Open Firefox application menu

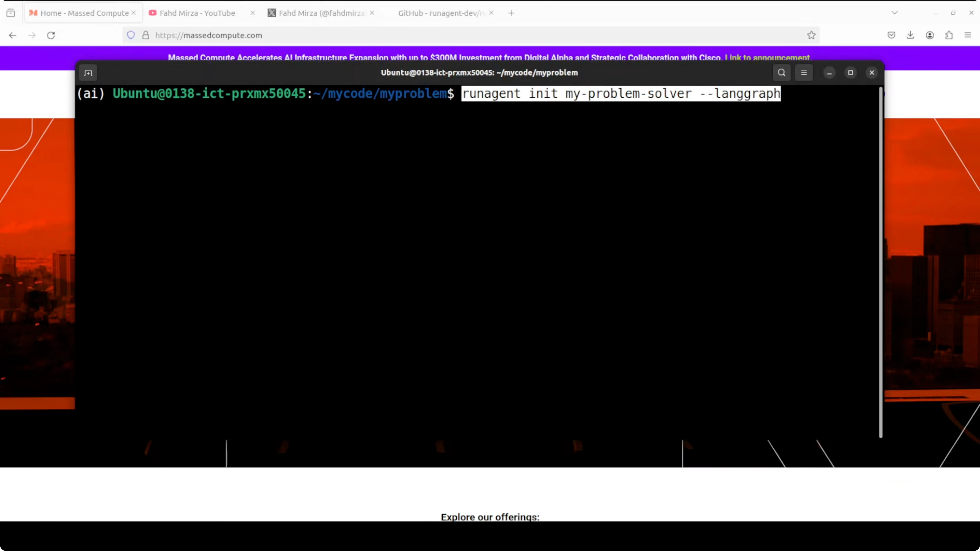(x=968, y=35)
